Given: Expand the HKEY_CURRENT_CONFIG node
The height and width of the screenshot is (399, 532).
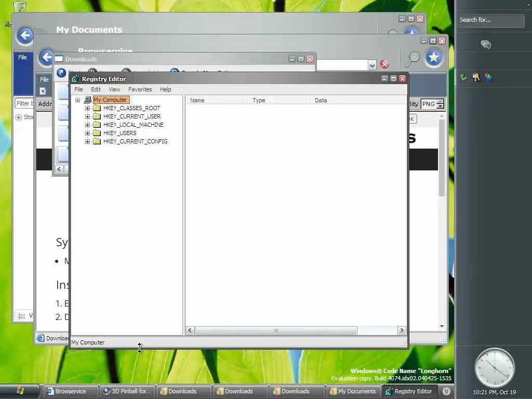Looking at the screenshot, I should [87, 141].
